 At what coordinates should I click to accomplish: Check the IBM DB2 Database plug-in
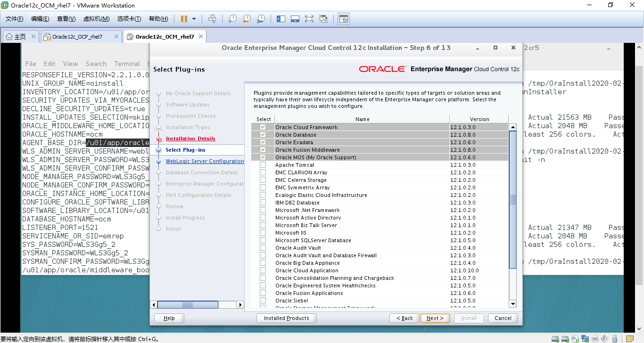263,203
